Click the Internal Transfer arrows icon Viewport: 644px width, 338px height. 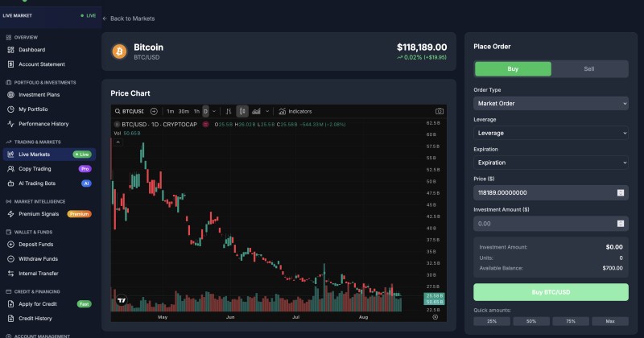point(10,273)
